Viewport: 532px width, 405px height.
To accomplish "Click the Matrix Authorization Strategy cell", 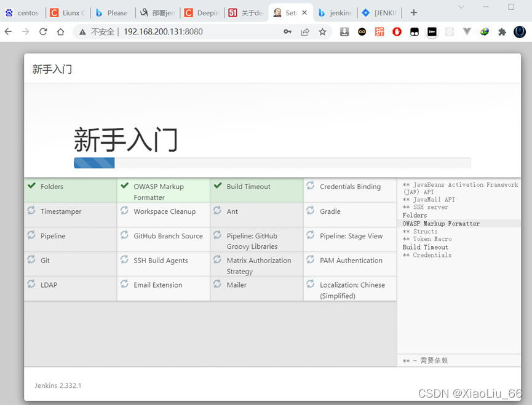I will [x=256, y=264].
